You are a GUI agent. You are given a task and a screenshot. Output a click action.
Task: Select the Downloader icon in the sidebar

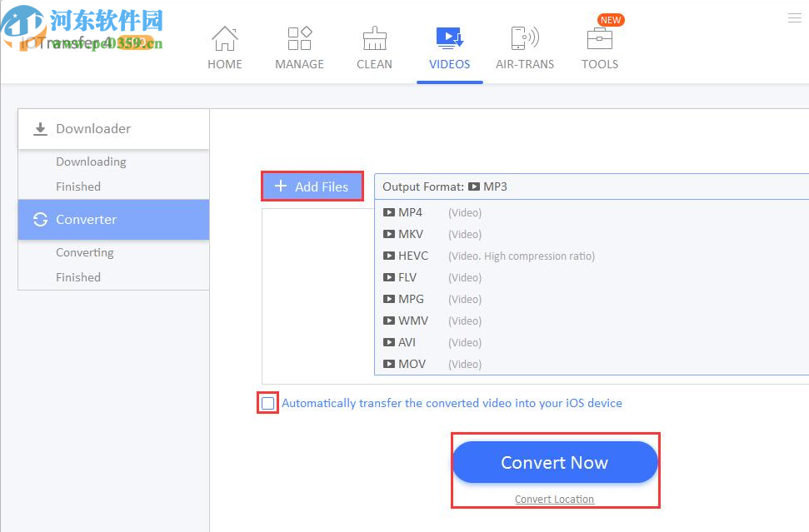click(40, 129)
